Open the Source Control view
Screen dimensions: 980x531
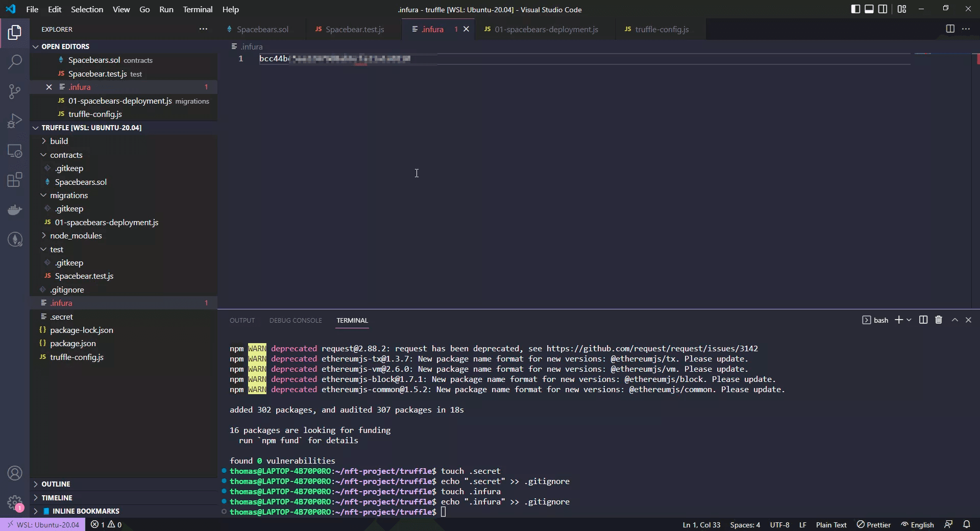click(15, 91)
